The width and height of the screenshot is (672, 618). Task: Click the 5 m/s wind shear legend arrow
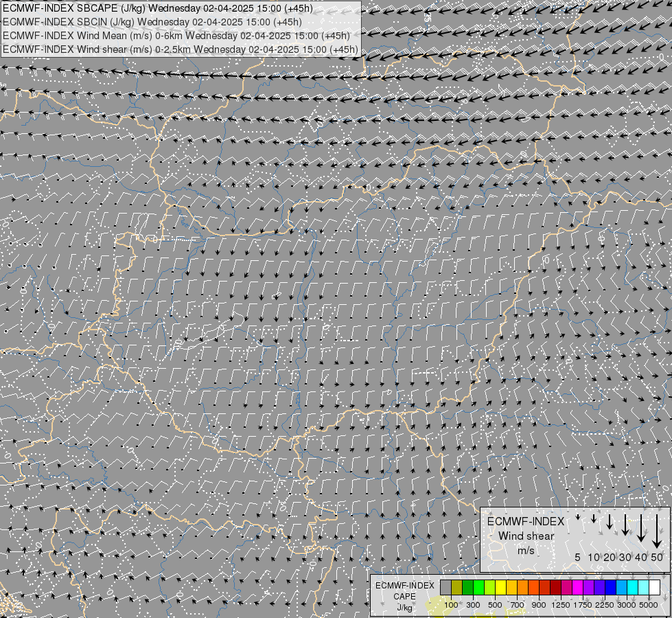(x=578, y=518)
